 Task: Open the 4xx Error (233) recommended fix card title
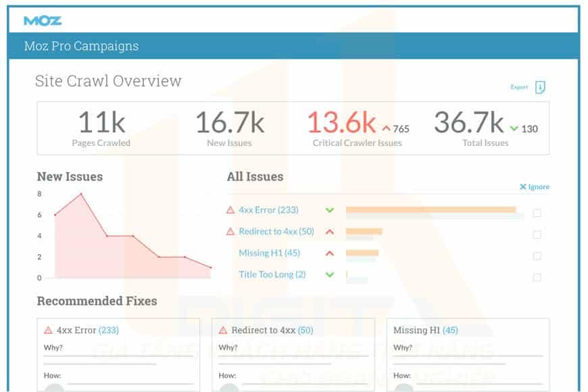click(87, 330)
